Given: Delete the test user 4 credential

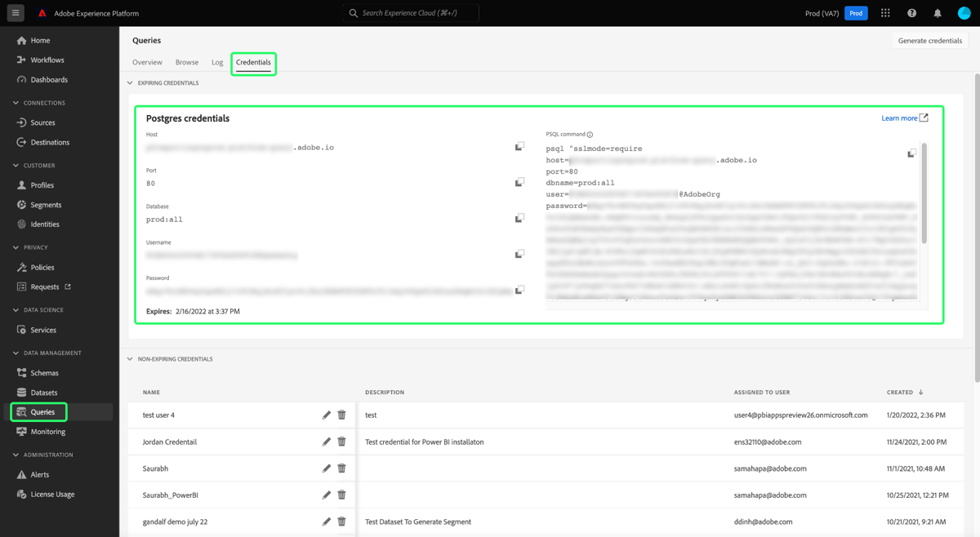Looking at the screenshot, I should pos(341,415).
